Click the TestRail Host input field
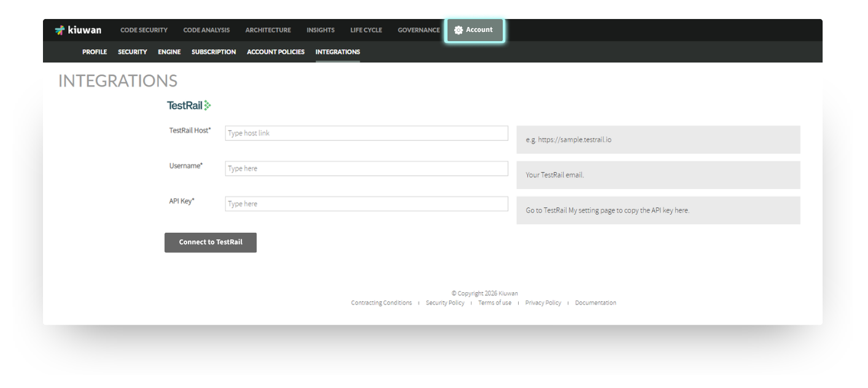The height and width of the screenshot is (388, 868). coord(366,133)
